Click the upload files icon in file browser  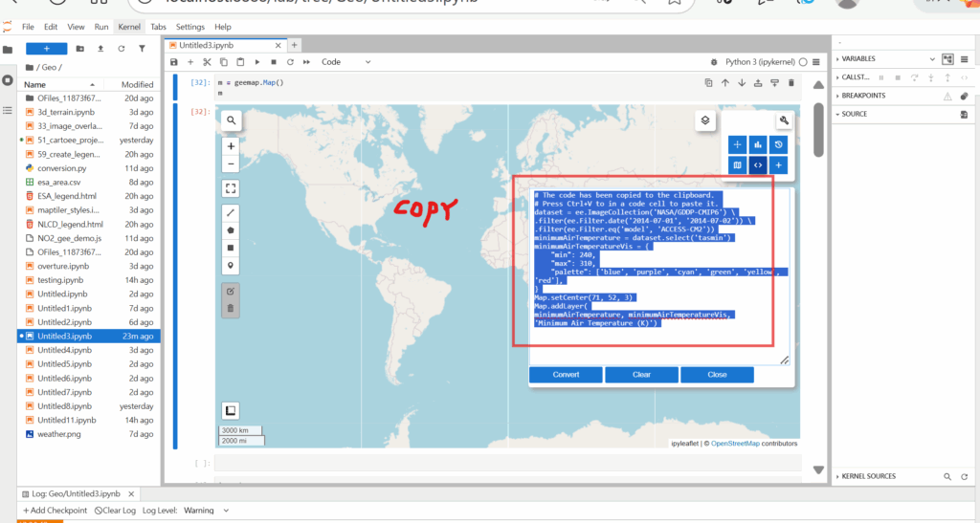pos(100,48)
